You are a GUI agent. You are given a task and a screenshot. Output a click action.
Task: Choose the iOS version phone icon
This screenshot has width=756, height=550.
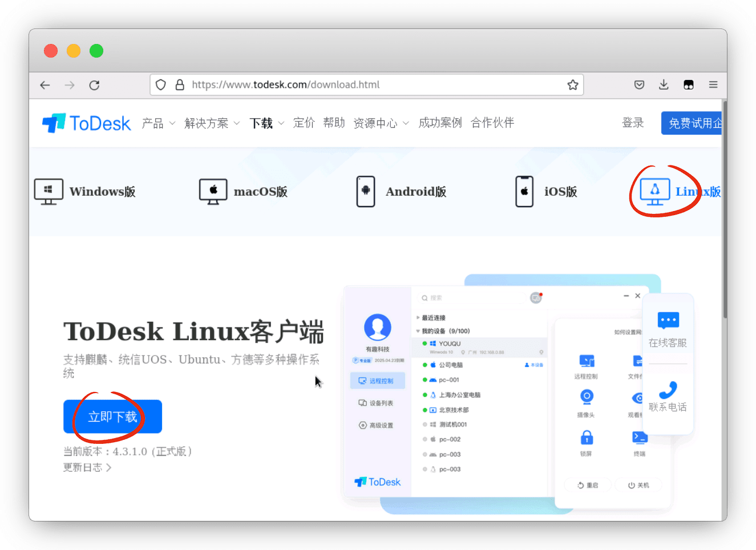524,191
